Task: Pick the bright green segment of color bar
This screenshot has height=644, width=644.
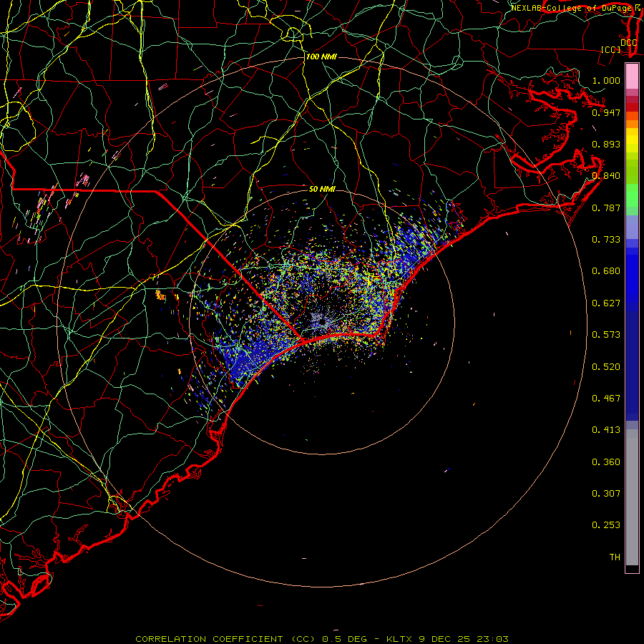Action: (632, 195)
